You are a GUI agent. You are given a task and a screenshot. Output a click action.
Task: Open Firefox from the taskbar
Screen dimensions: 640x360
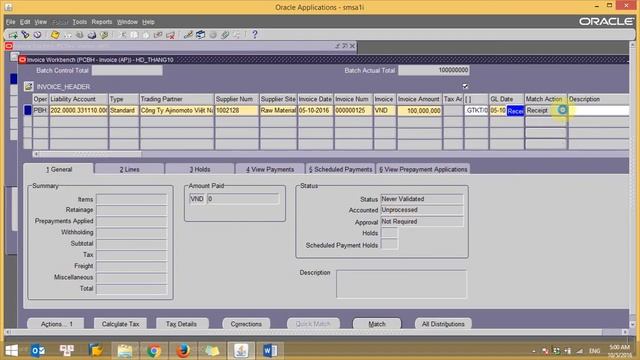click(183, 350)
